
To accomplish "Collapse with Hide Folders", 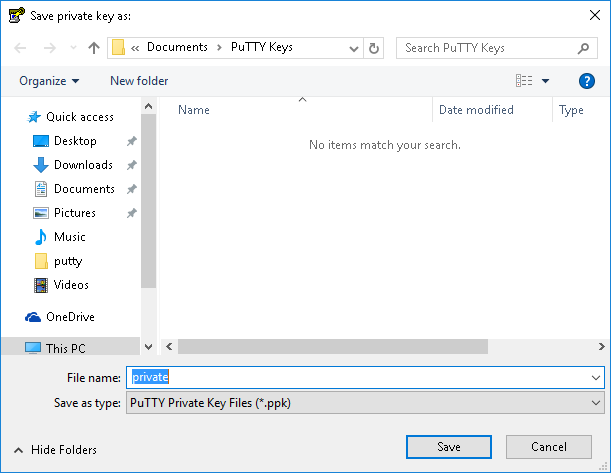I will coord(55,450).
